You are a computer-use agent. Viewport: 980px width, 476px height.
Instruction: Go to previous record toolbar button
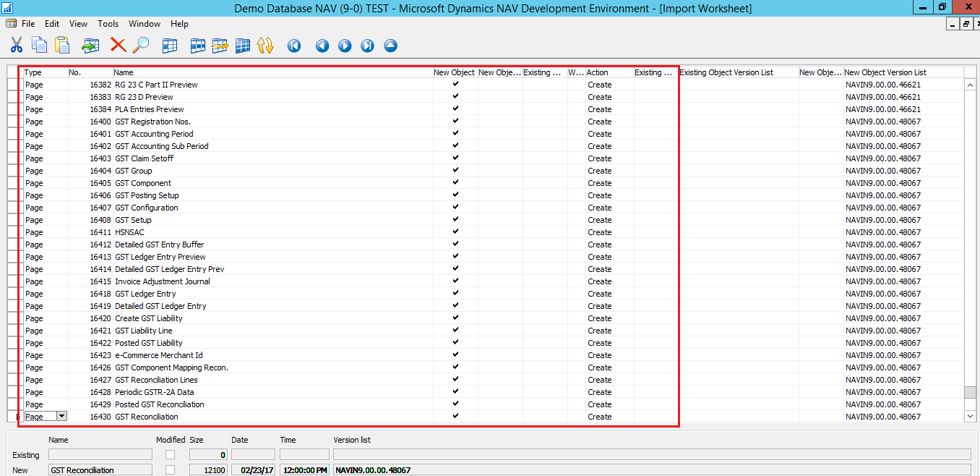[x=322, y=46]
